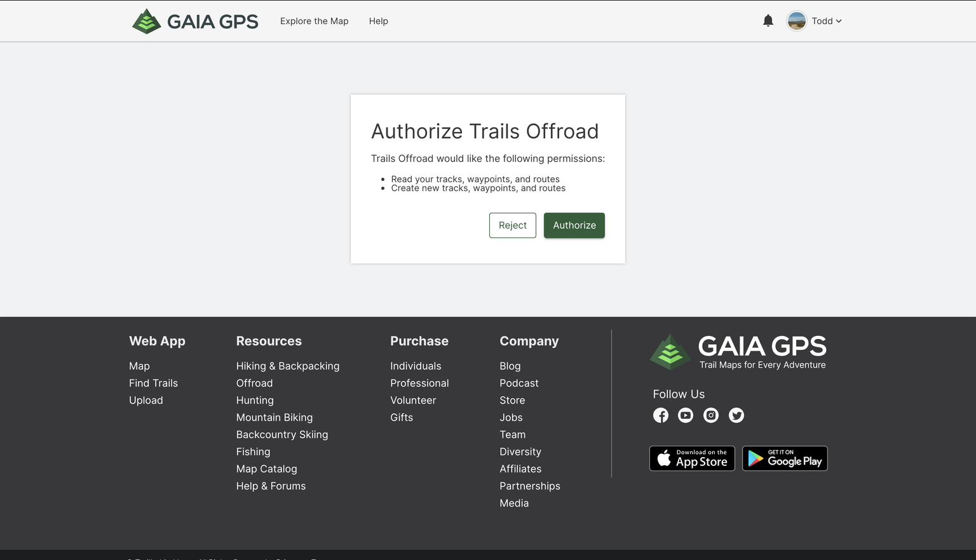The width and height of the screenshot is (976, 560).
Task: Open the Diversity company link
Action: pos(520,452)
